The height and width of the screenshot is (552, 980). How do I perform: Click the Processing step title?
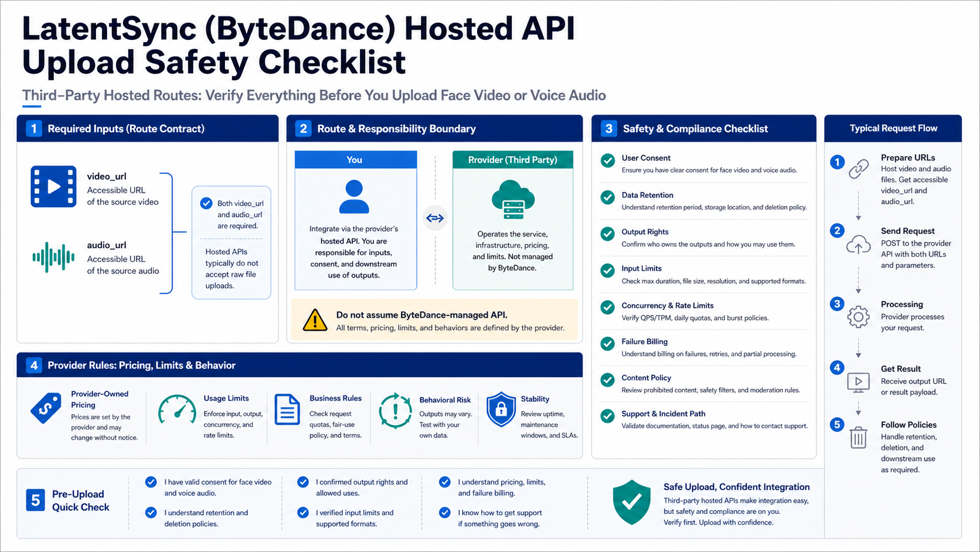[x=902, y=304]
